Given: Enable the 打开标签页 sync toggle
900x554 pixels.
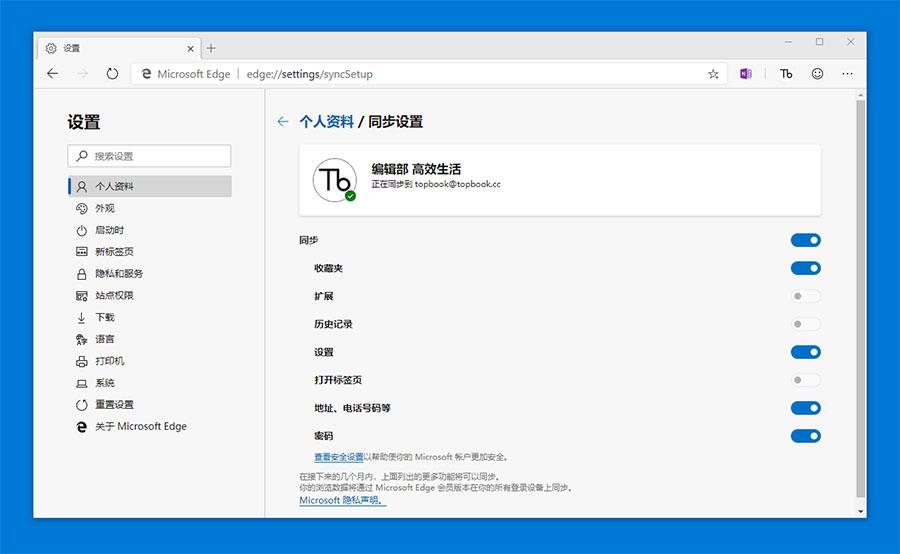Looking at the screenshot, I should pos(805,380).
